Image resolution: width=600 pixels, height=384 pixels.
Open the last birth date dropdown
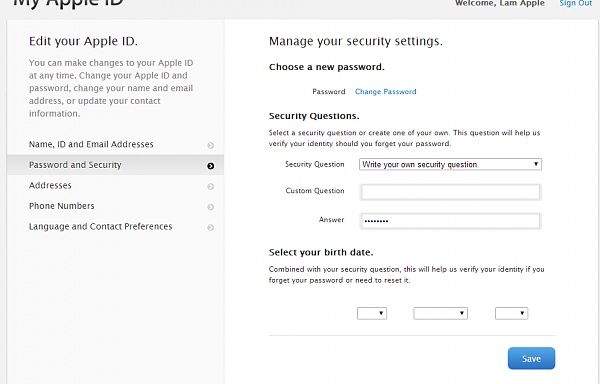pos(511,313)
